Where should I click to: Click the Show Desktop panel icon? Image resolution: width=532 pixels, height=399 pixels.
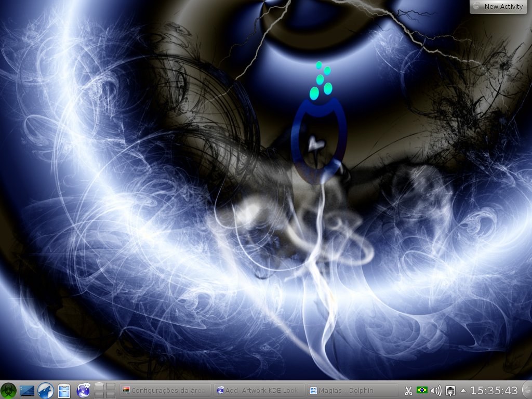click(27, 391)
